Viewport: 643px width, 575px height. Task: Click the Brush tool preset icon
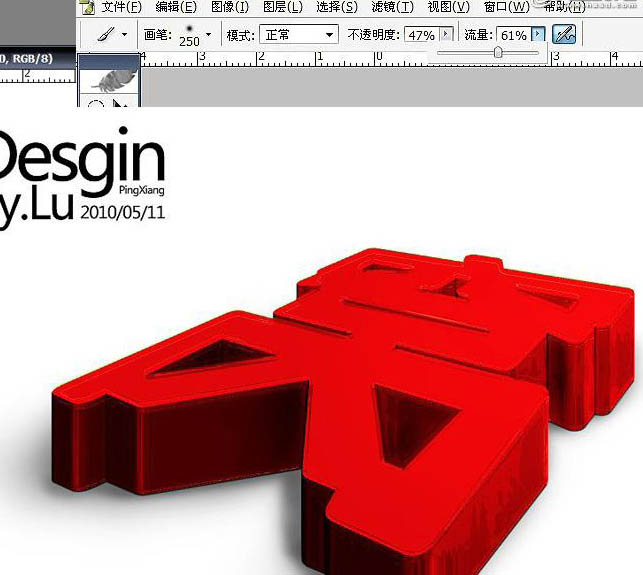tap(106, 34)
